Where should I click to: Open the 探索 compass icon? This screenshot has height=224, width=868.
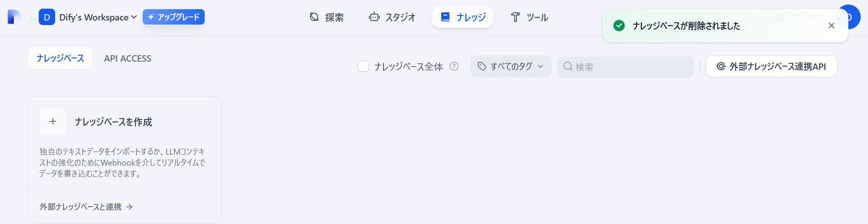314,17
